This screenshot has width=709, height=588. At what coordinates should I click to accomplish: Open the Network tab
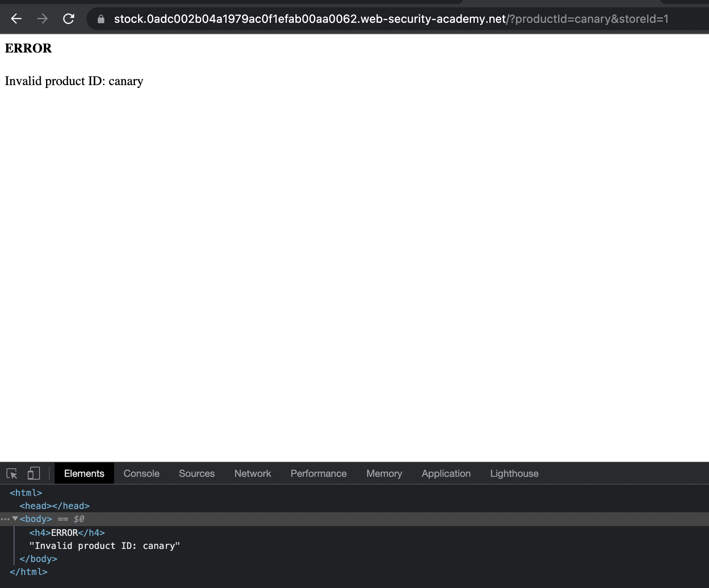pyautogui.click(x=252, y=474)
